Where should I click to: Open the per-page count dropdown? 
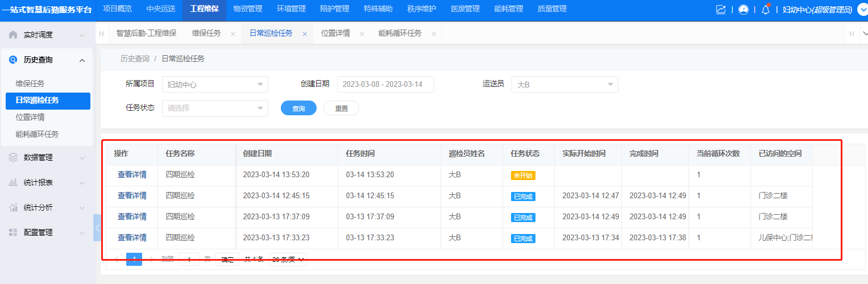[x=288, y=260]
